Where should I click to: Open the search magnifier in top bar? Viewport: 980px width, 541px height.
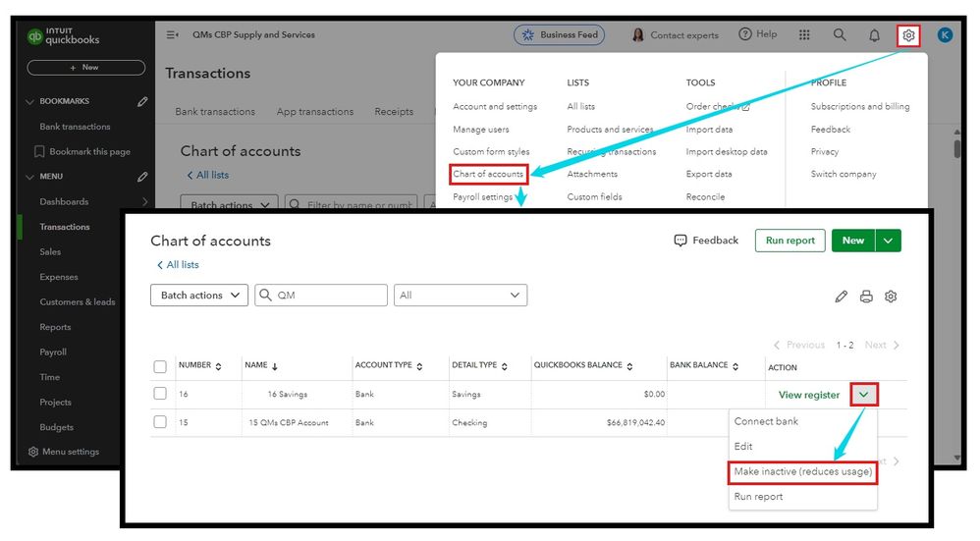[x=840, y=35]
